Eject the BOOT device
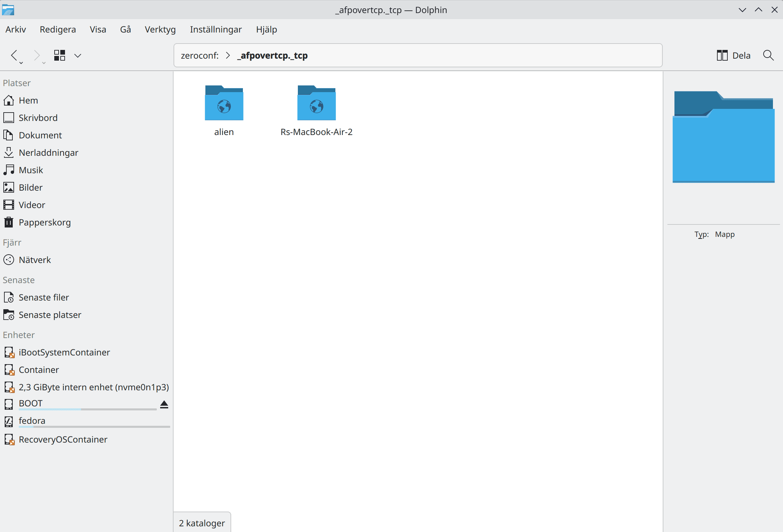This screenshot has width=783, height=532. [164, 404]
